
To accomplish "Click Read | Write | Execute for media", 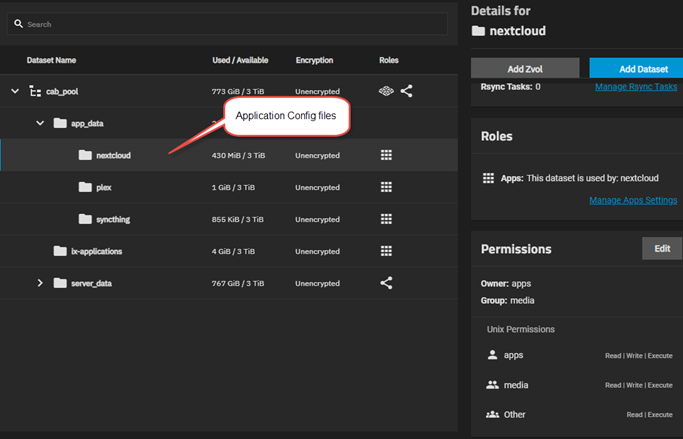I will (x=639, y=385).
